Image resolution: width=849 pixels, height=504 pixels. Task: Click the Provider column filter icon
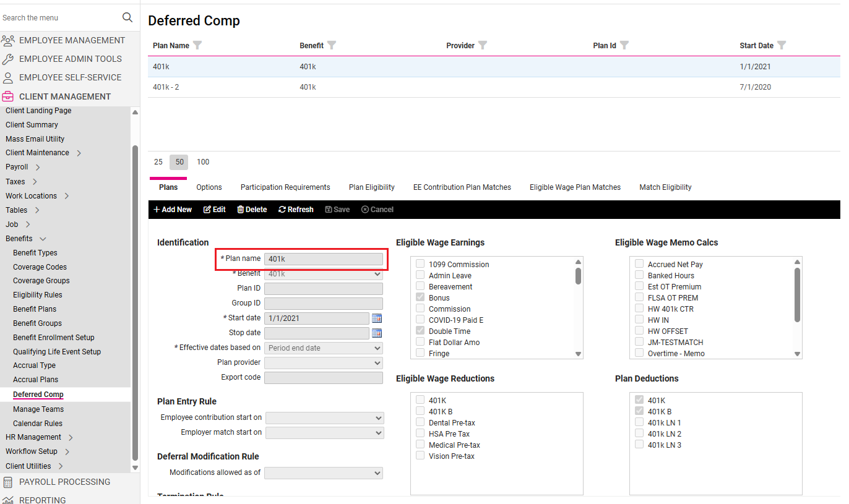click(x=483, y=45)
